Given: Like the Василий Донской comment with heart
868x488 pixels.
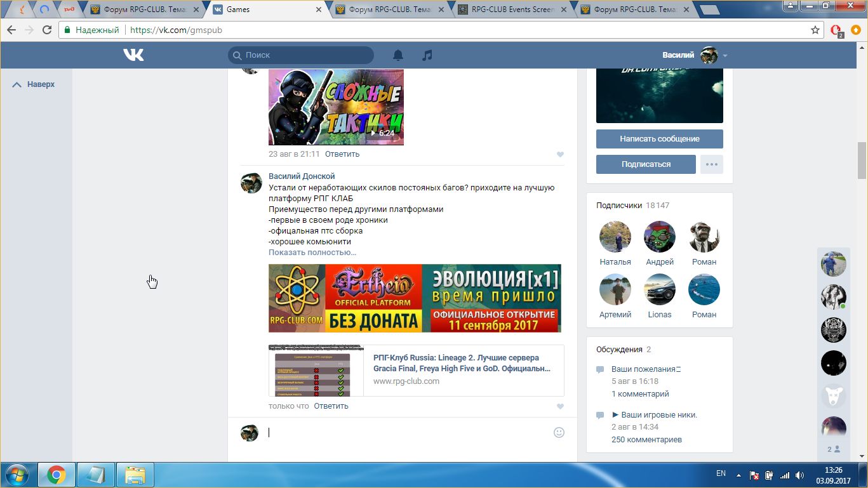Looking at the screenshot, I should pyautogui.click(x=560, y=406).
